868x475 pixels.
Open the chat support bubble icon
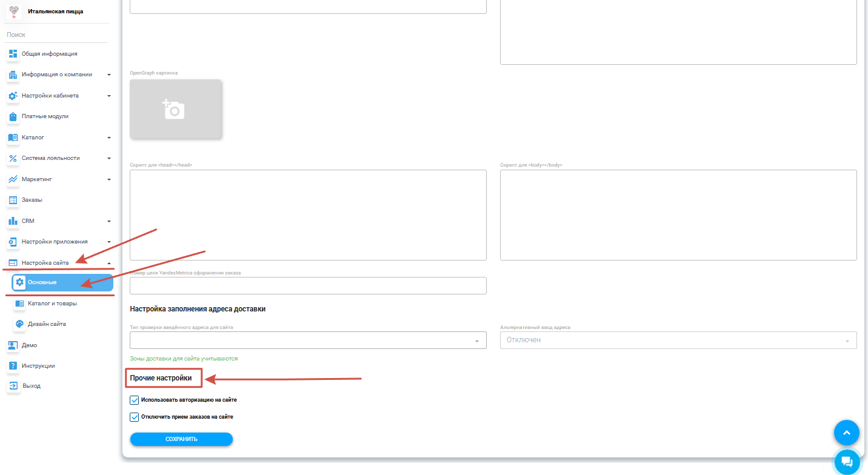847,462
